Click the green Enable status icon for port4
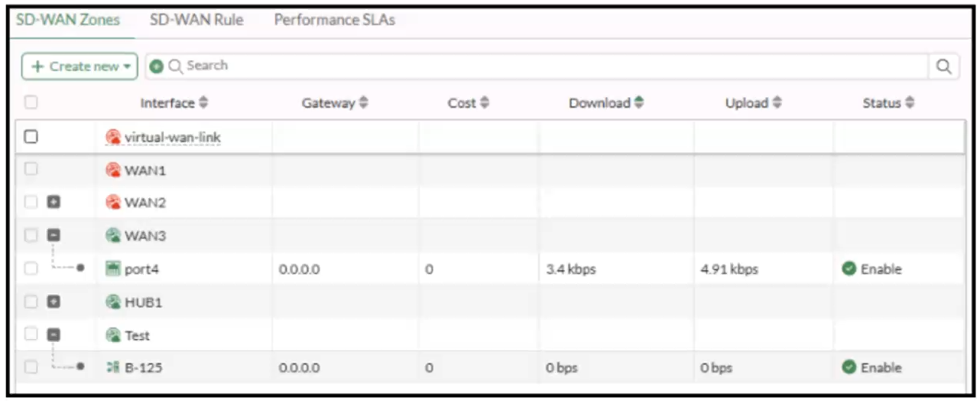980x401 pixels. 849,269
